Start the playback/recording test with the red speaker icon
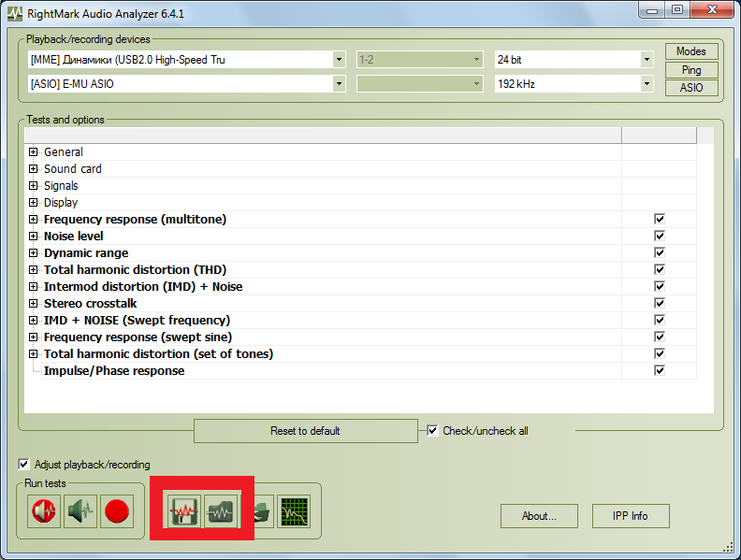741x560 pixels. pyautogui.click(x=44, y=510)
